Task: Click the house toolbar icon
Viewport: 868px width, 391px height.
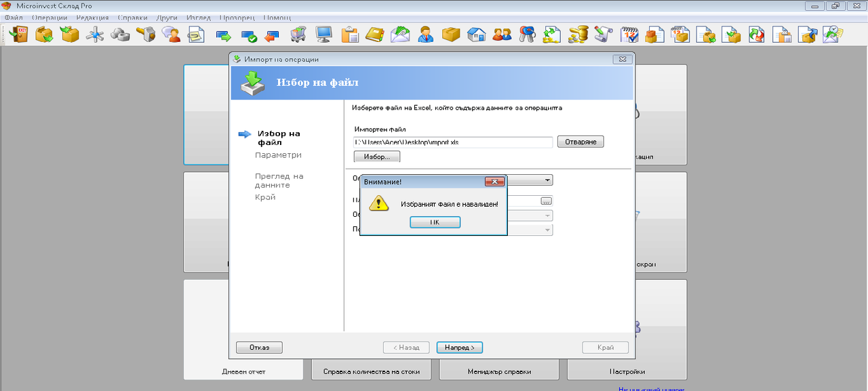Action: click(477, 34)
